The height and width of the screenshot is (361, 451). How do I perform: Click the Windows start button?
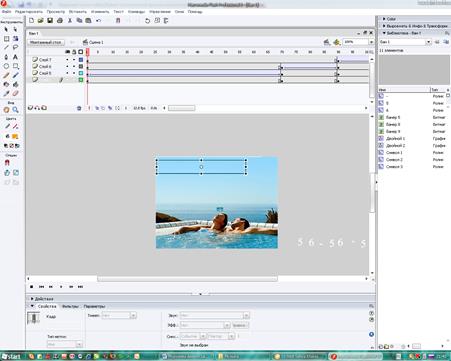point(11,356)
